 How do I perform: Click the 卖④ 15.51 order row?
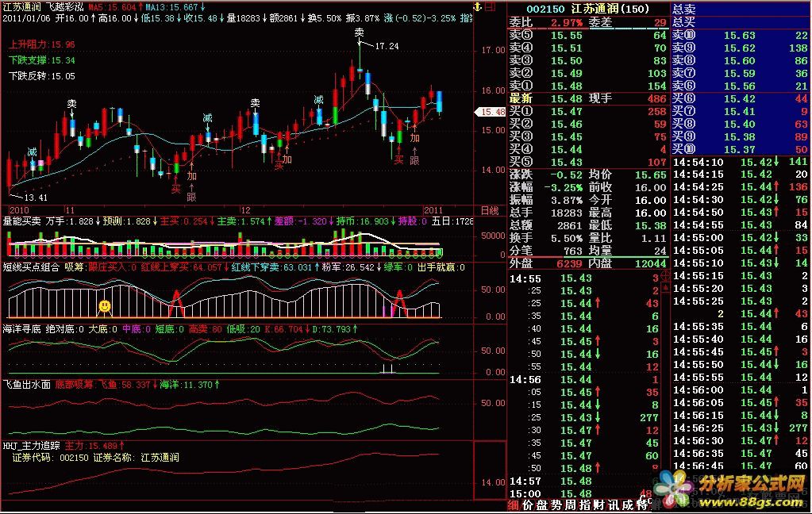coord(588,48)
